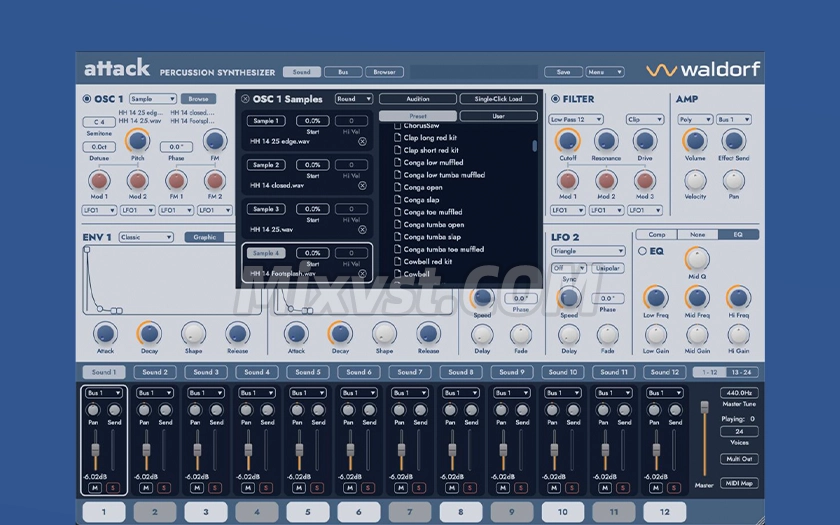This screenshot has height=525, width=840.
Task: Open the Low Pass 12 filter dropdown
Action: pos(576,119)
